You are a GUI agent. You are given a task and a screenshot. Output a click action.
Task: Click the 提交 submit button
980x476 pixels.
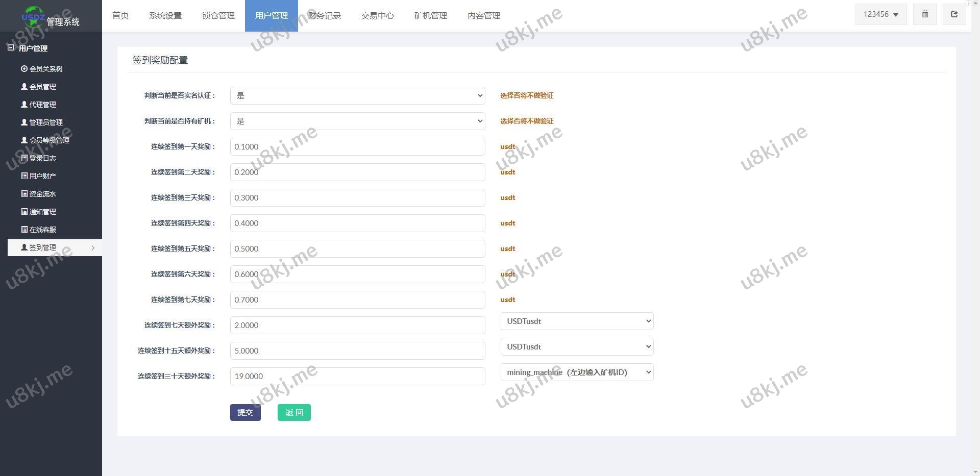[245, 412]
